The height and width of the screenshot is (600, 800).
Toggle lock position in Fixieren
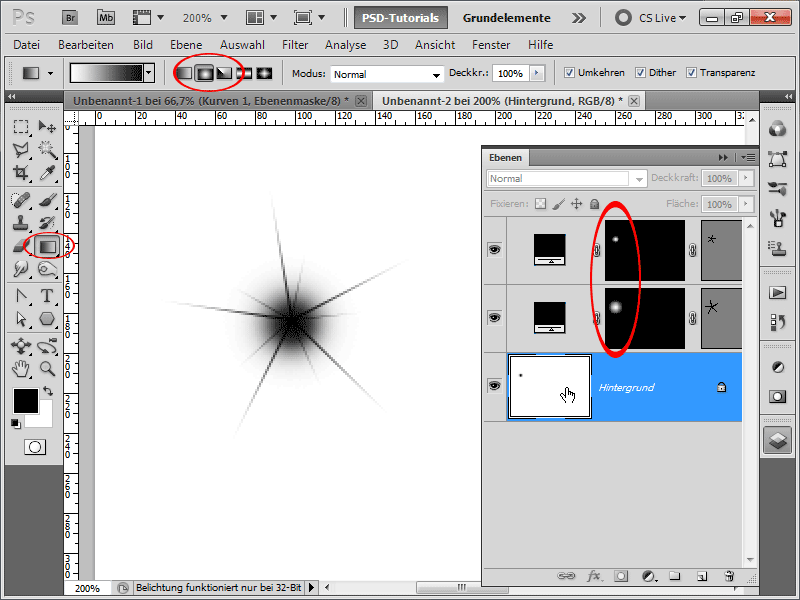577,204
